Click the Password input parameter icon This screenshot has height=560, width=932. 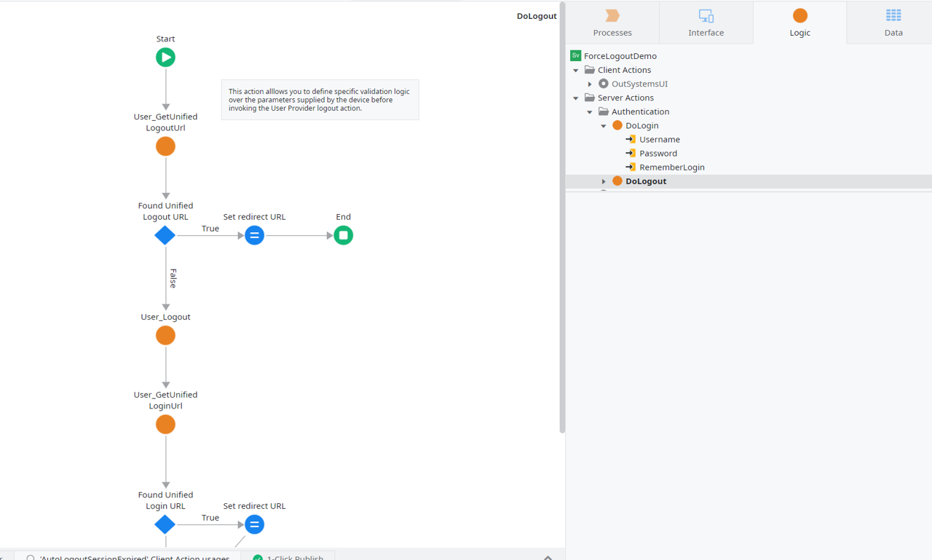(631, 153)
